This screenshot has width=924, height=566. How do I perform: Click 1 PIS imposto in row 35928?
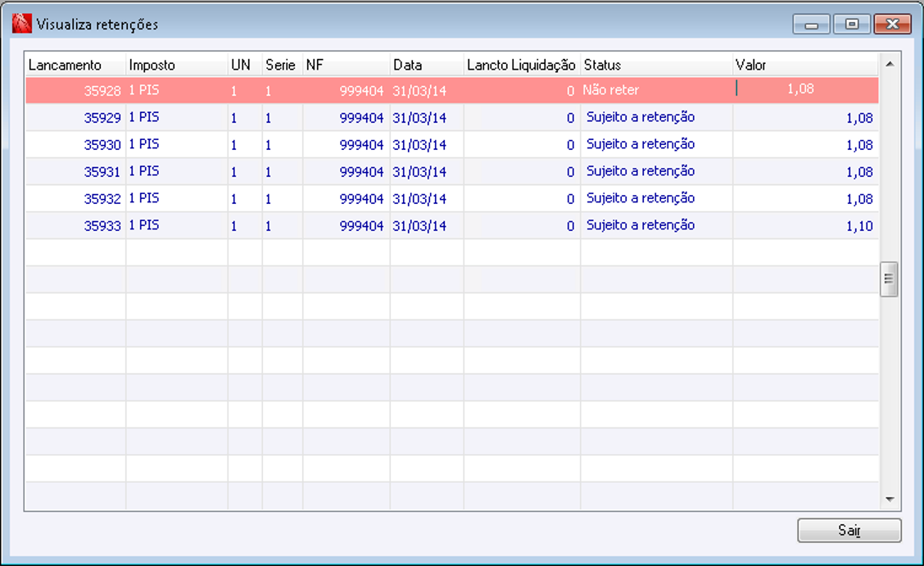(x=144, y=90)
